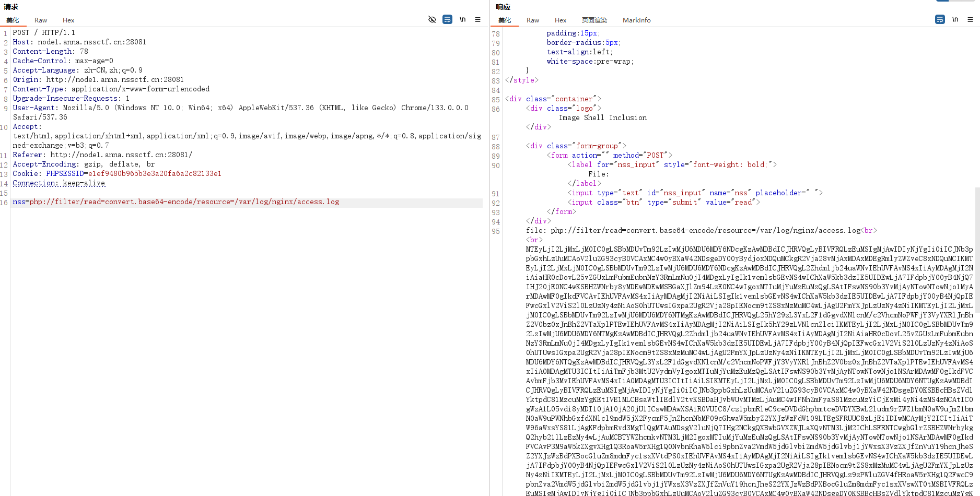The height and width of the screenshot is (496, 980).
Task: Click the Cache-Control: max-age=0 header
Action: (x=63, y=61)
